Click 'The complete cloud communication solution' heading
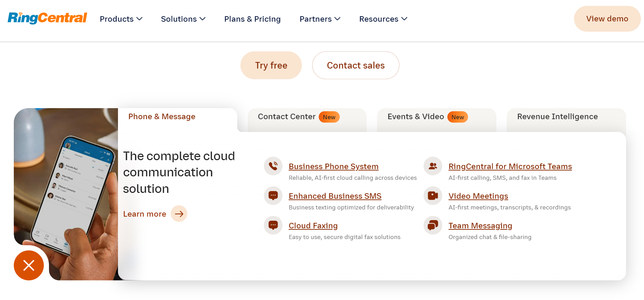The height and width of the screenshot is (300, 644). [x=179, y=172]
